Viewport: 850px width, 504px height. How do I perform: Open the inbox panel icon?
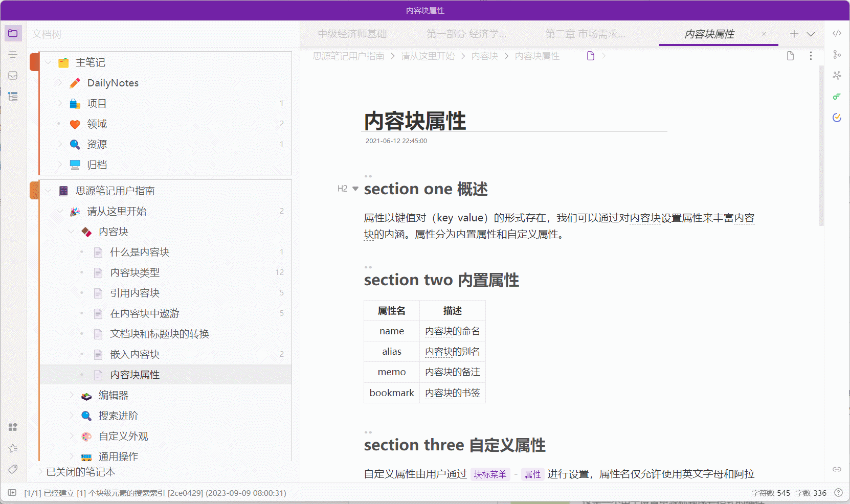(x=13, y=76)
